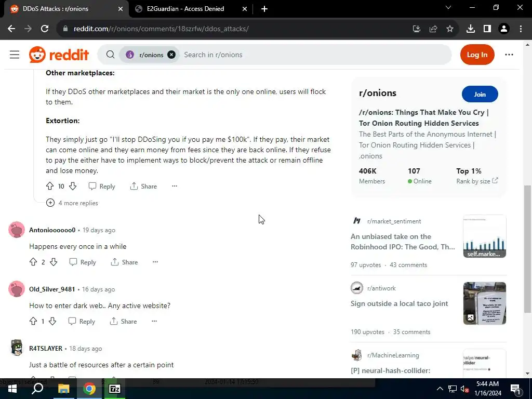Select the DDoS Attacks : r/onions tab
532x399 pixels.
56,9
